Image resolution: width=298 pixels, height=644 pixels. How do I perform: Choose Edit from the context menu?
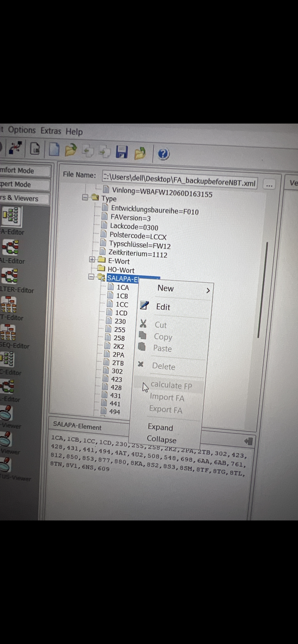[163, 307]
